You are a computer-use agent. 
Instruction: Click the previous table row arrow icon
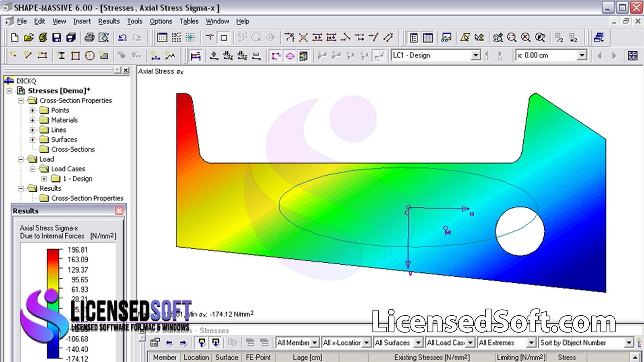click(x=169, y=343)
